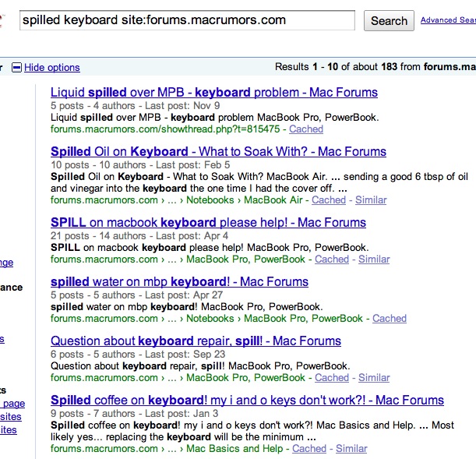Open 'Liquid spilled over MPB' result
This screenshot has width=476, height=459.
click(x=214, y=92)
